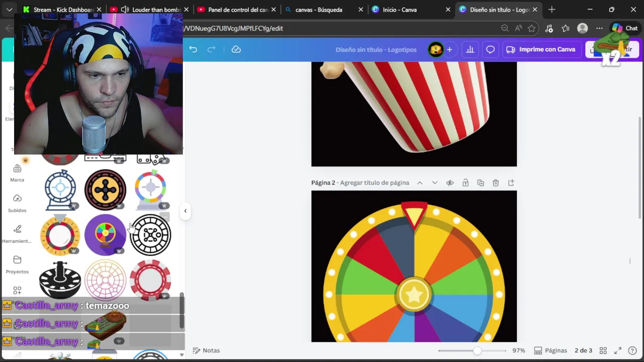Viewport: 644px width, 362px height.
Task: Click Agregar título de página field
Action: click(374, 183)
